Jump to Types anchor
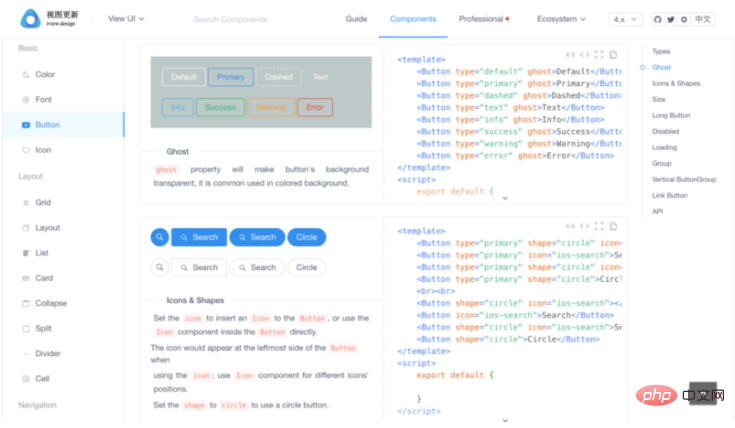 pos(661,52)
